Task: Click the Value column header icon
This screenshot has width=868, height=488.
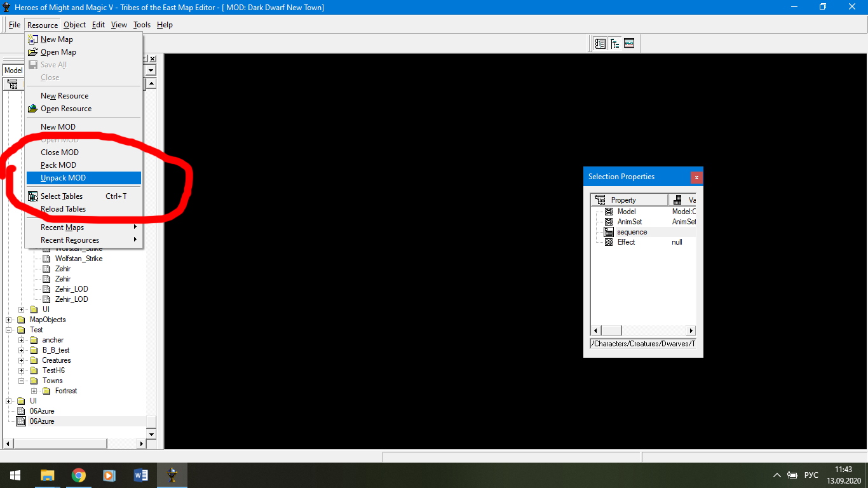Action: [678, 200]
